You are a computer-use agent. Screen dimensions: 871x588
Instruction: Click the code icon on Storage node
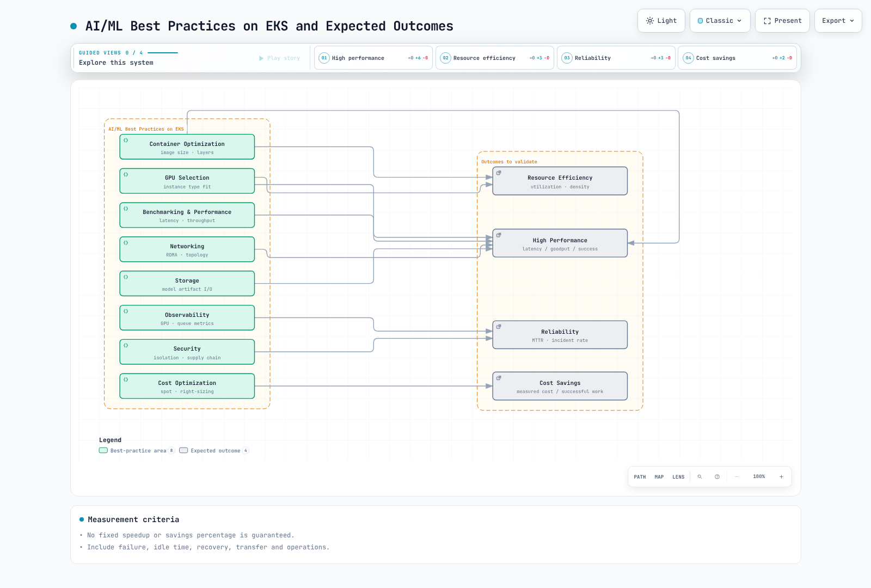point(126,277)
